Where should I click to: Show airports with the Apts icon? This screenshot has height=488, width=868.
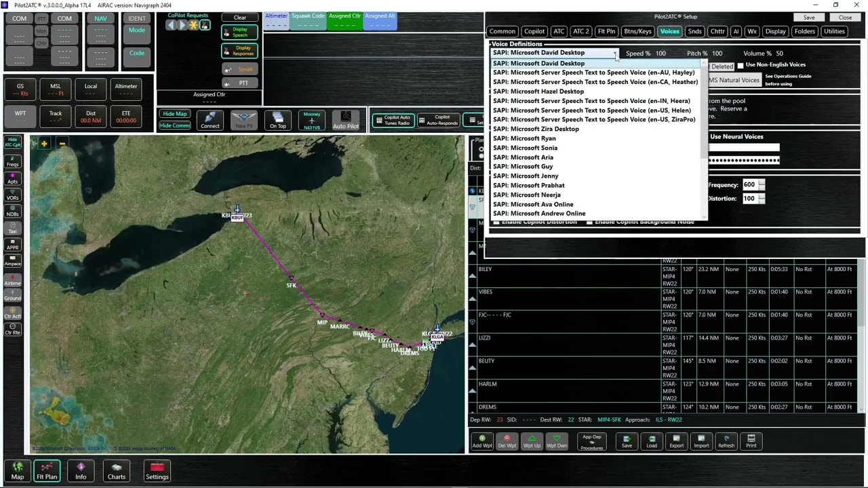coord(12,178)
